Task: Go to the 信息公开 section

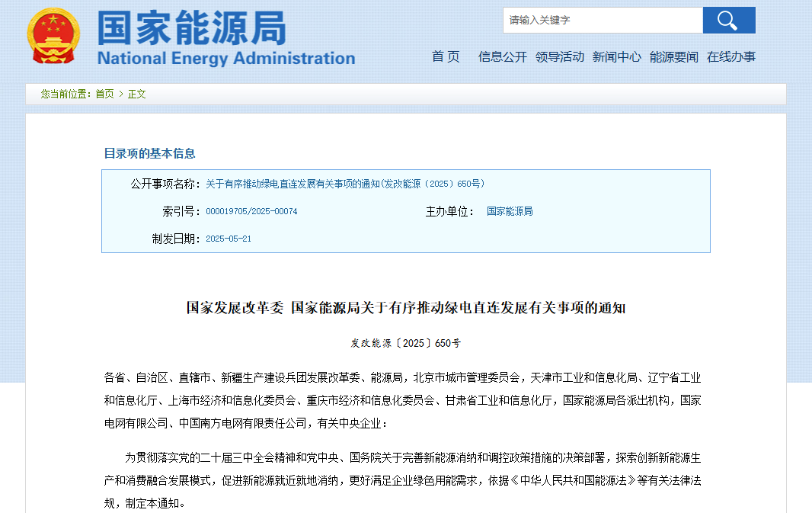Action: (x=502, y=56)
